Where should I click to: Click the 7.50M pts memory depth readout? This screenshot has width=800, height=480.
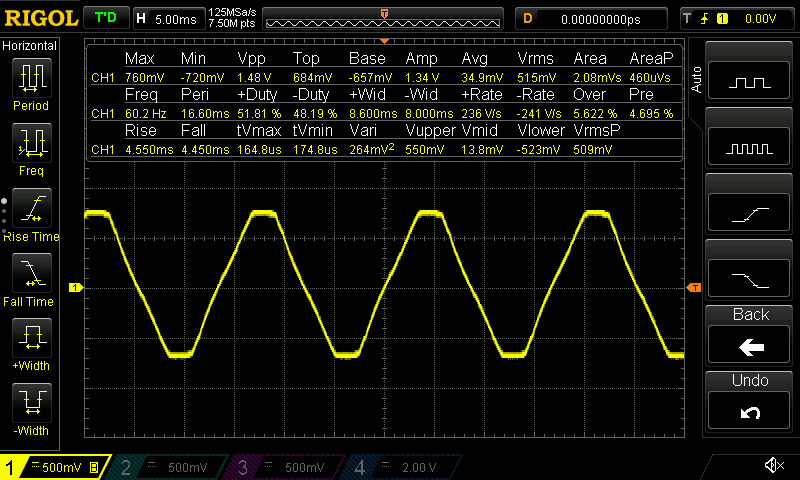[232, 23]
